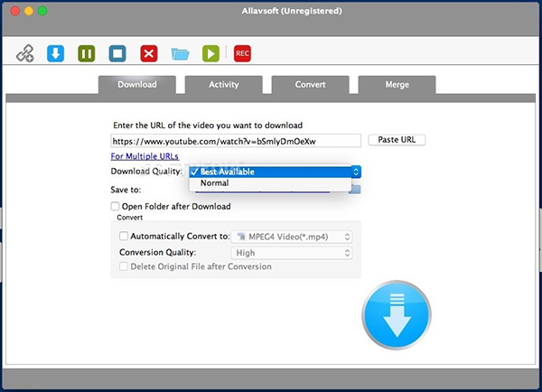Click the large round blue download button
Image resolution: width=542 pixels, height=392 pixels.
tap(397, 315)
